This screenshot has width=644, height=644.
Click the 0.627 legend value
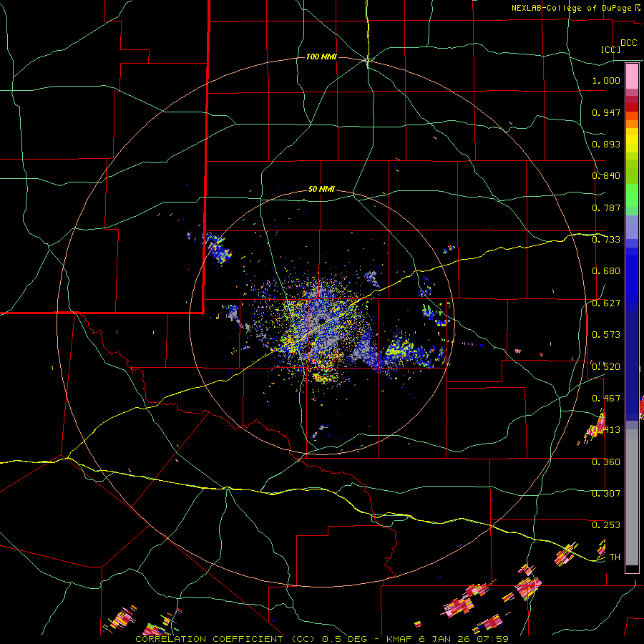[x=606, y=303]
